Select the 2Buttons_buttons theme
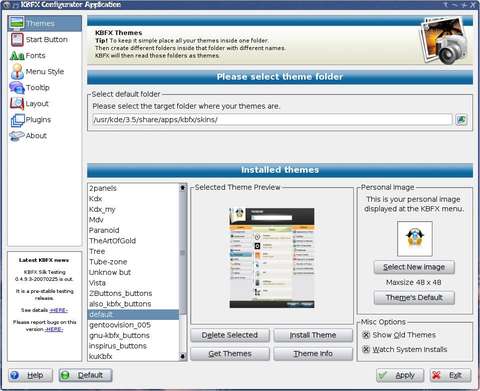The image size is (480, 391). 133,293
